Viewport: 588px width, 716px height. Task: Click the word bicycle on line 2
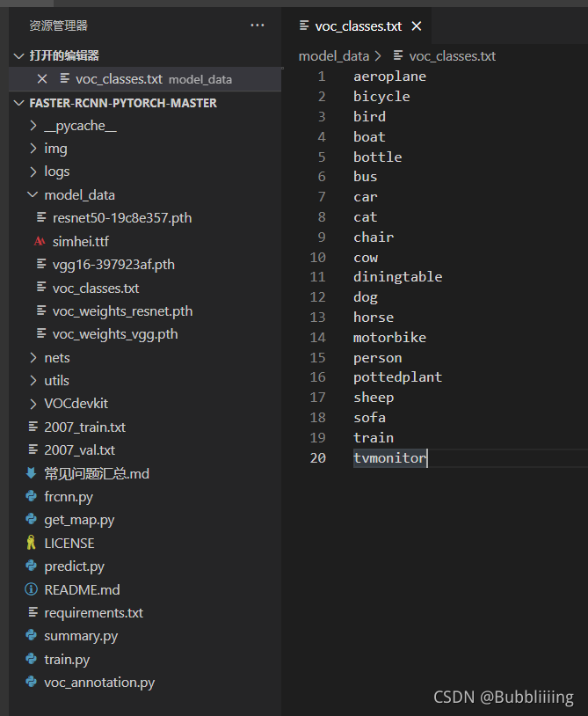point(381,97)
